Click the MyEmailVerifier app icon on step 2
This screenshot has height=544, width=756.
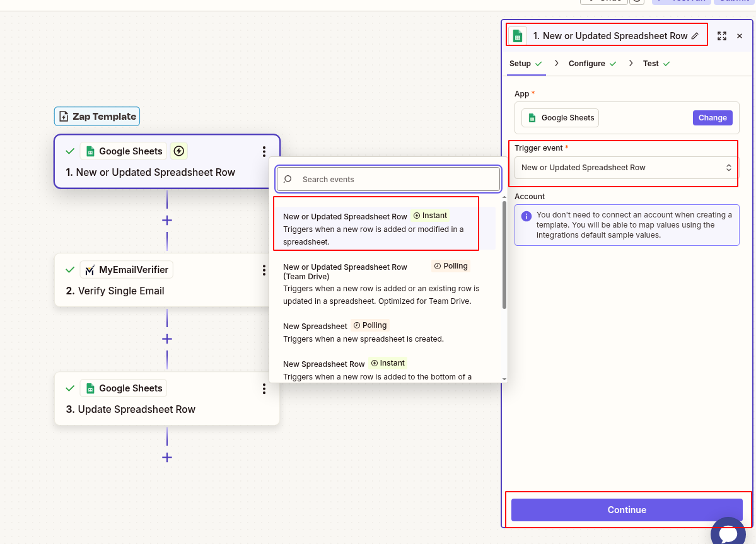pyautogui.click(x=89, y=269)
